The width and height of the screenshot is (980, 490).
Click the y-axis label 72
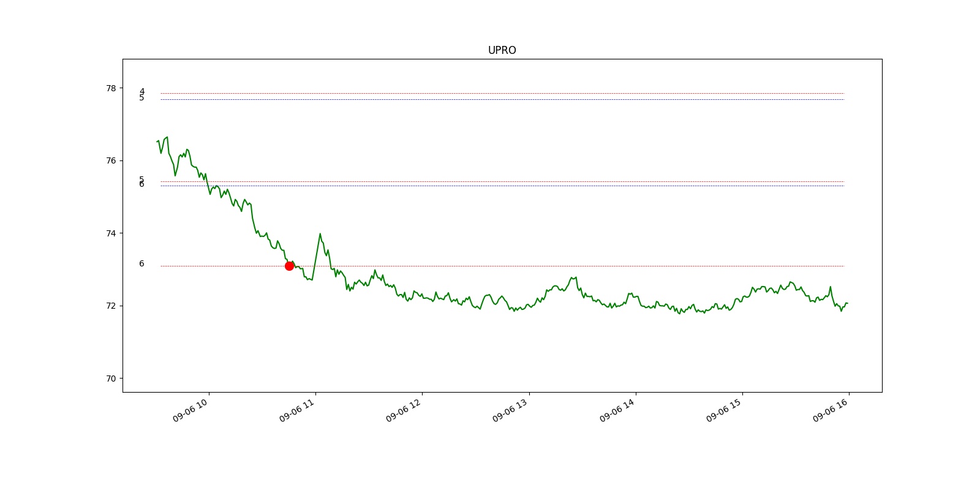pos(110,306)
